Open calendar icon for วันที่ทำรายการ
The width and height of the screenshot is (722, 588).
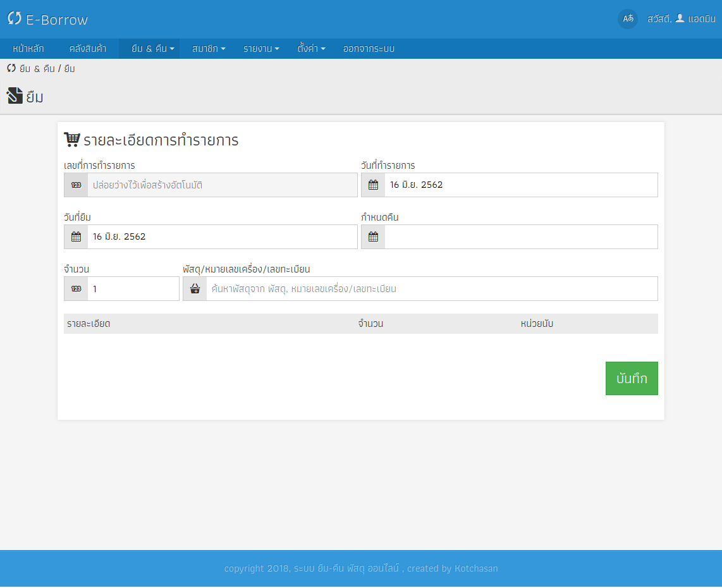[x=374, y=185]
